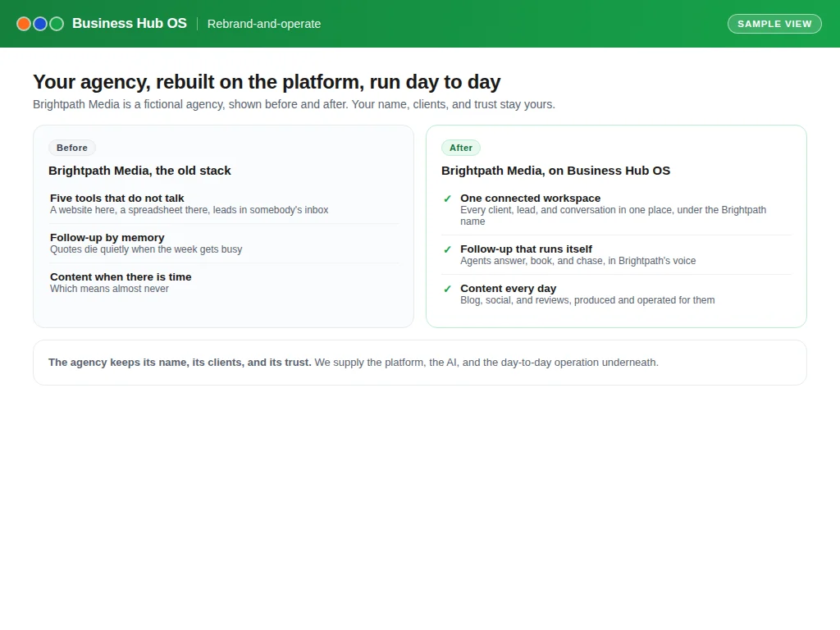Screen dimensions: 840x630
Task: Click 'Which means almost never' text
Action: pos(109,289)
